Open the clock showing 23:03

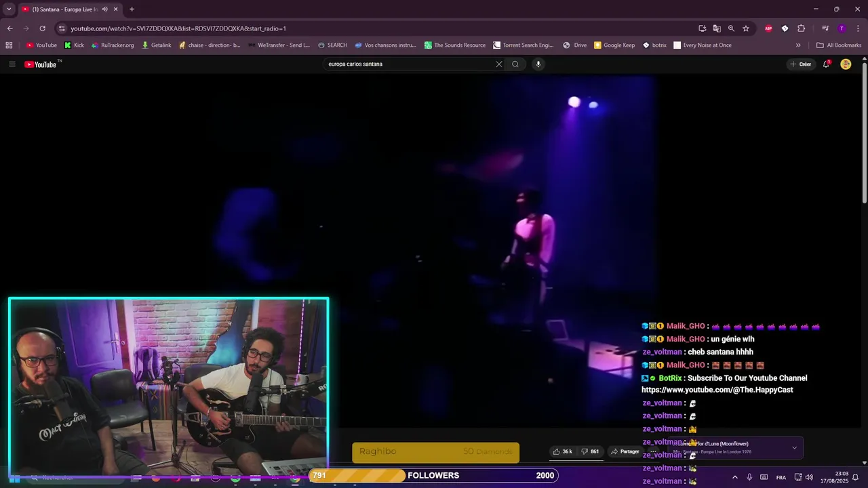click(834, 478)
